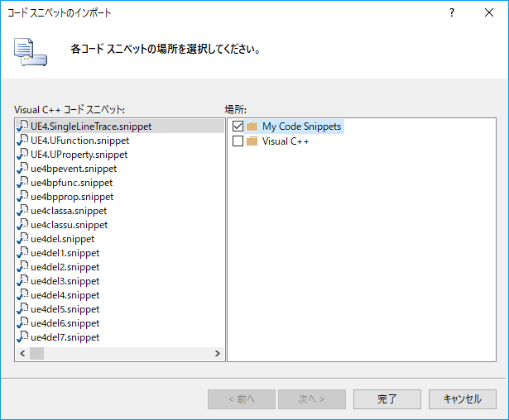Click the ue4bpevent.snippet file icon
This screenshot has width=509, height=420.
point(22,169)
